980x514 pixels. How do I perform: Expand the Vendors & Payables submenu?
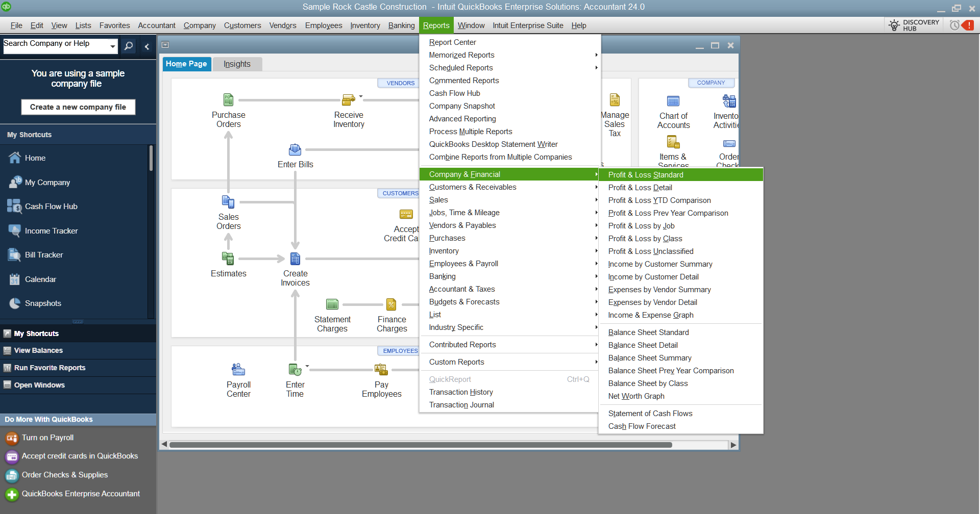(x=509, y=225)
